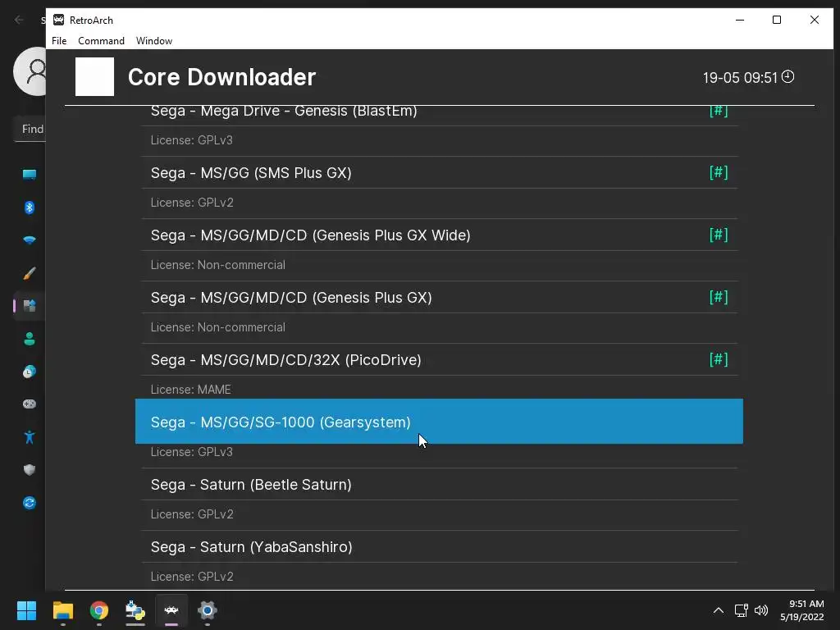Click the Settings user profile avatar
The image size is (840, 630).
(30, 71)
